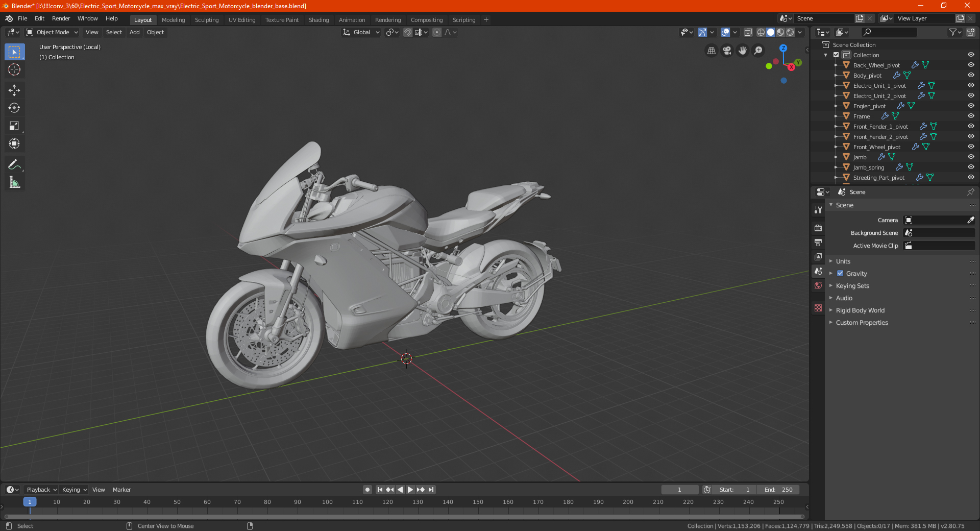Switch to wireframe viewport shading
This screenshot has width=980, height=531.
761,32
